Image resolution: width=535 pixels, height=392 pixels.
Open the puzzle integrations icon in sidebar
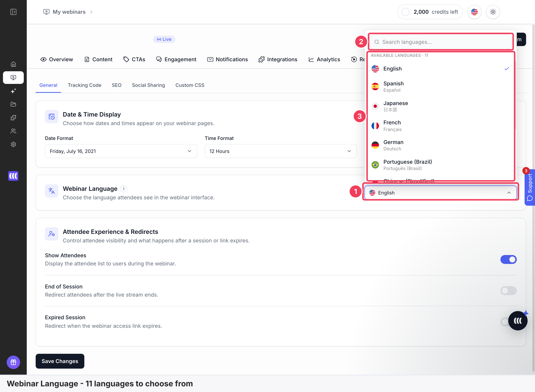pyautogui.click(x=13, y=118)
